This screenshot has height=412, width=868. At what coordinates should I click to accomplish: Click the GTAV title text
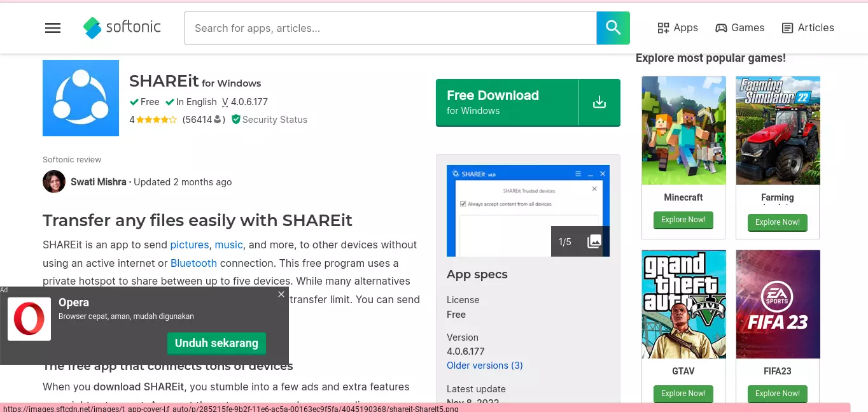click(x=683, y=371)
